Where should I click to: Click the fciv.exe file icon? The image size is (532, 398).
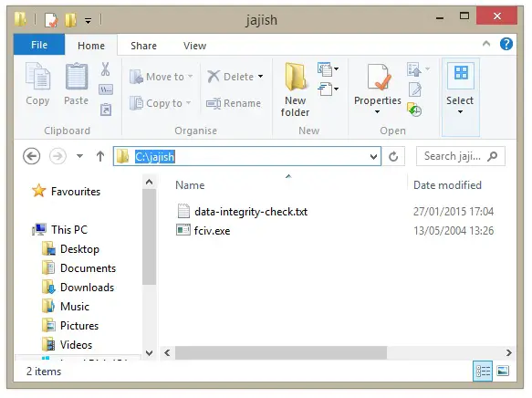(183, 230)
